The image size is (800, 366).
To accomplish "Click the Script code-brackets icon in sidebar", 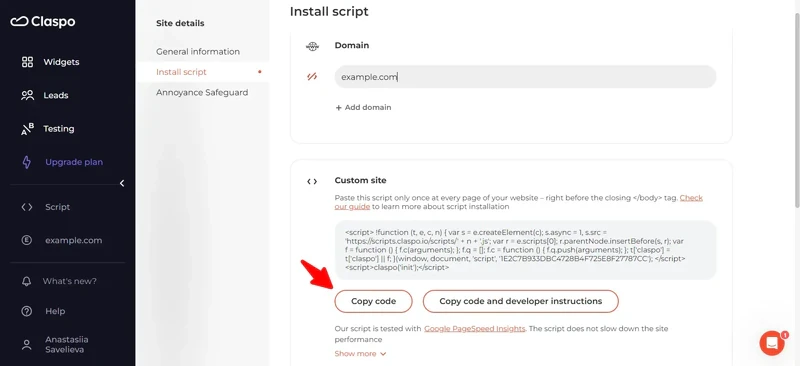I will pyautogui.click(x=27, y=207).
